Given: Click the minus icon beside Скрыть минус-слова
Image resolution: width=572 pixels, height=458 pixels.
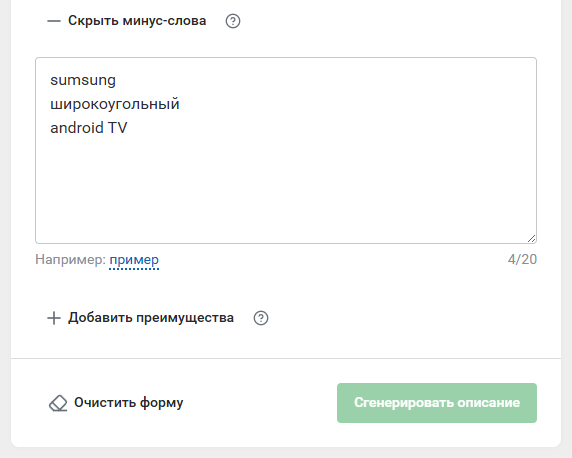Looking at the screenshot, I should coord(54,21).
